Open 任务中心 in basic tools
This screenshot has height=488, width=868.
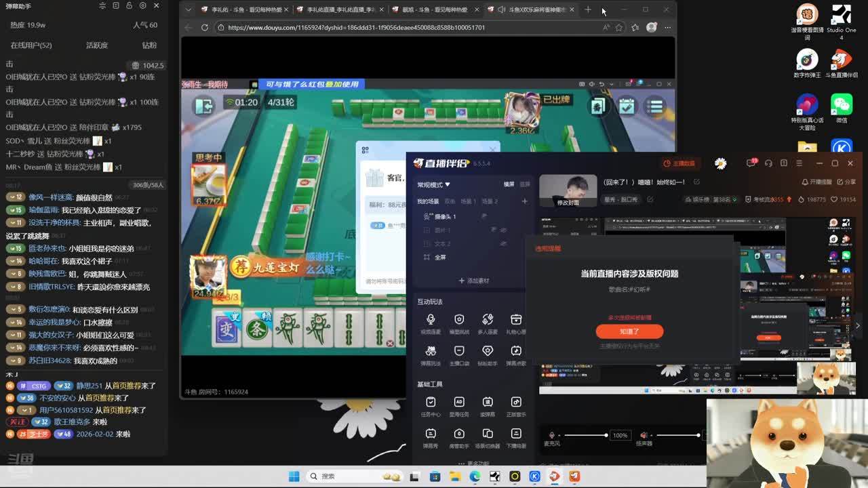click(431, 406)
